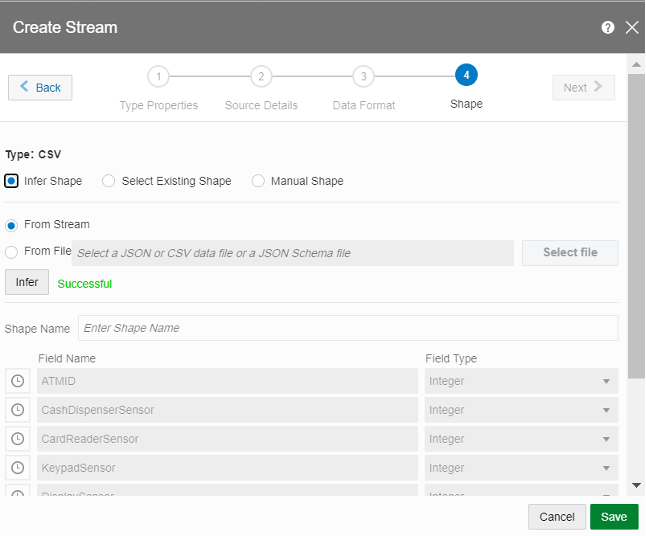
Task: Go to step 1 Type Properties
Action: click(158, 76)
